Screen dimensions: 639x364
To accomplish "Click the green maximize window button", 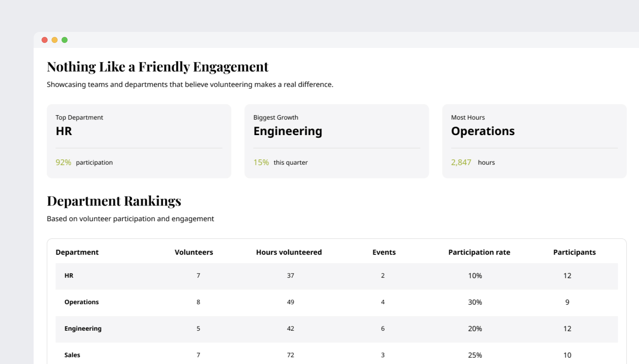I will click(x=65, y=40).
